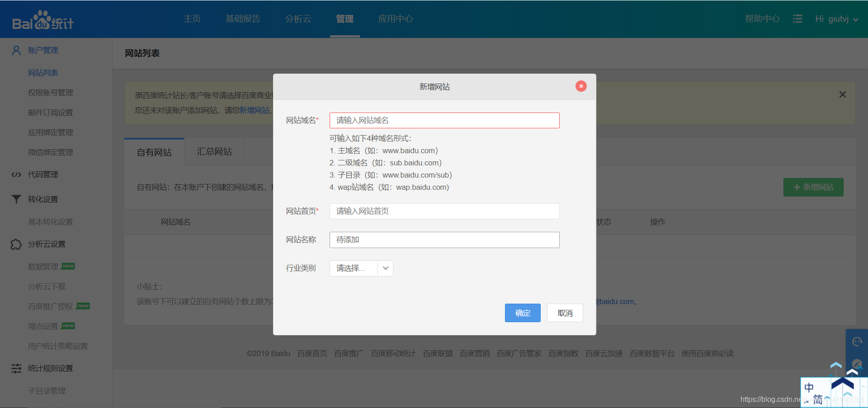This screenshot has width=868, height=408.
Task: Open the list menu icon in header
Action: 797,19
